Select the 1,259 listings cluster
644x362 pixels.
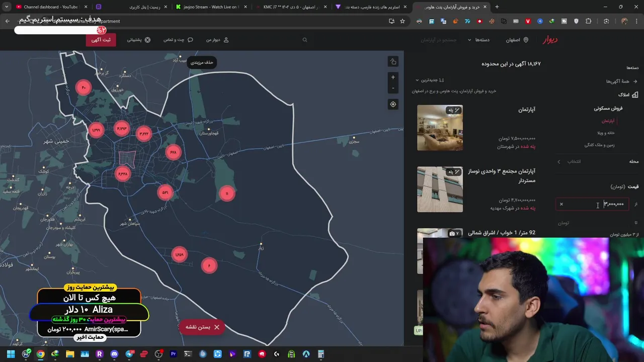pyautogui.click(x=179, y=254)
